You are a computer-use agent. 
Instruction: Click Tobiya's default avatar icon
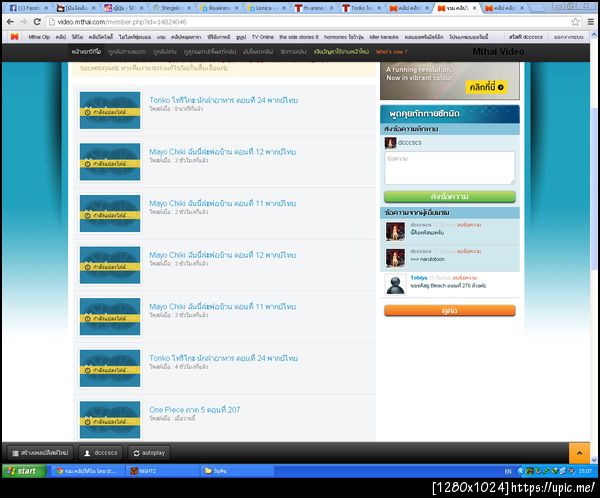pos(395,285)
